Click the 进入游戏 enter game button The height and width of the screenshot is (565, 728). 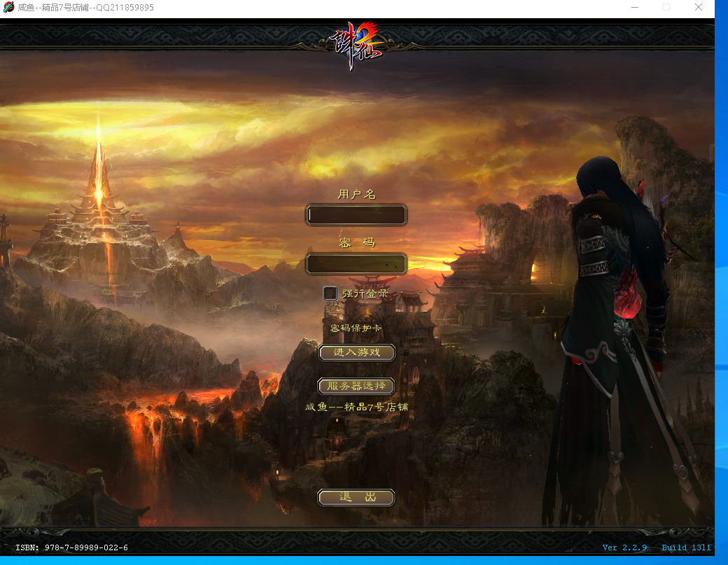tap(356, 352)
